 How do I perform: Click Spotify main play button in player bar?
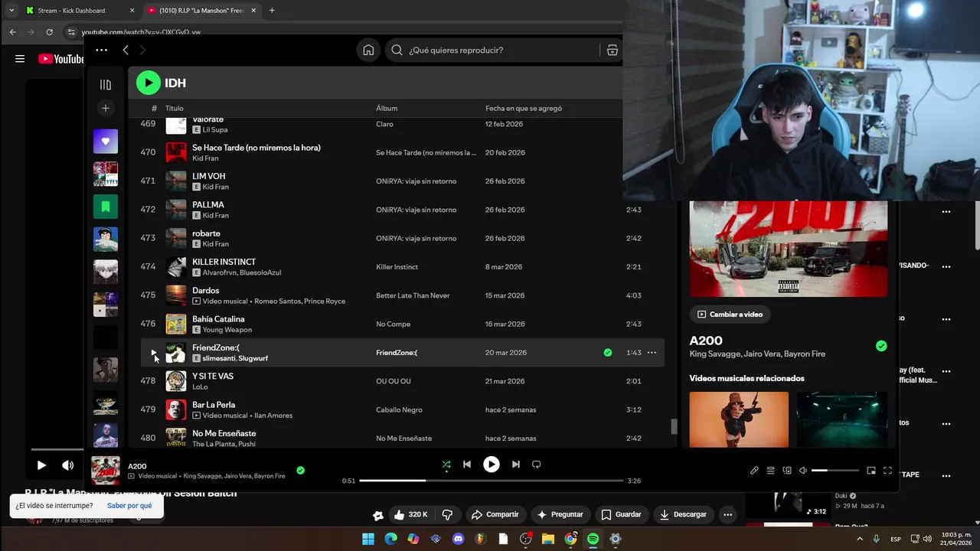[x=492, y=465]
